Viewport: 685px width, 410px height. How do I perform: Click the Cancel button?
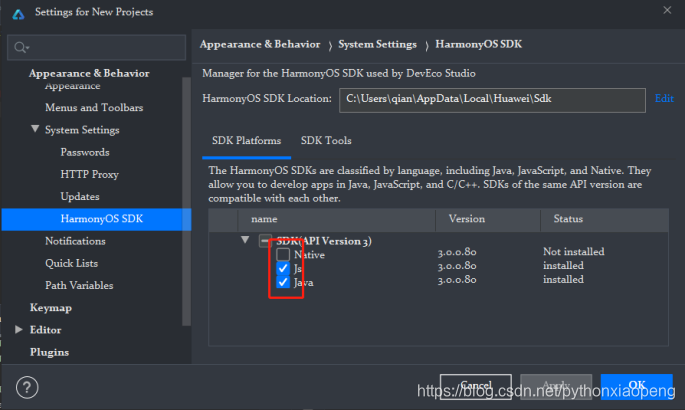pos(476,386)
